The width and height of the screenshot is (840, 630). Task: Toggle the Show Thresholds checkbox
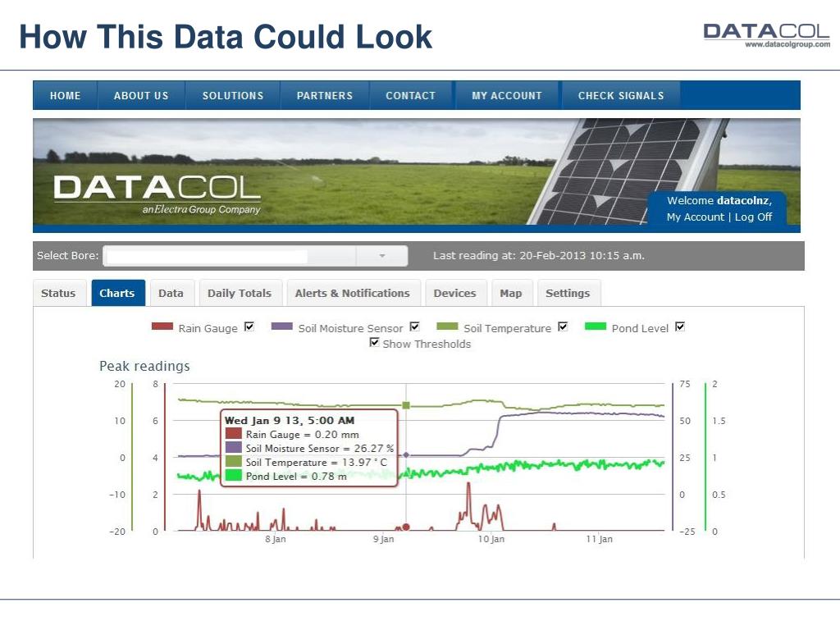pyautogui.click(x=374, y=342)
